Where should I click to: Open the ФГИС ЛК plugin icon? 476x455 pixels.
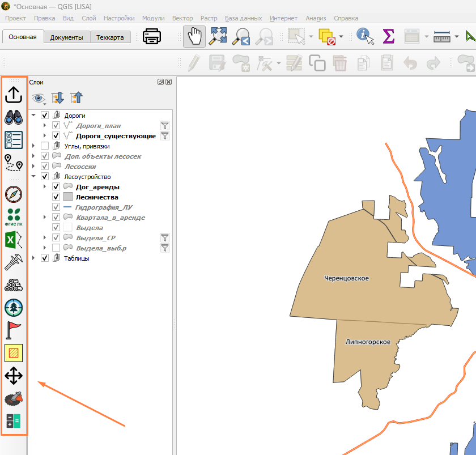[14, 217]
